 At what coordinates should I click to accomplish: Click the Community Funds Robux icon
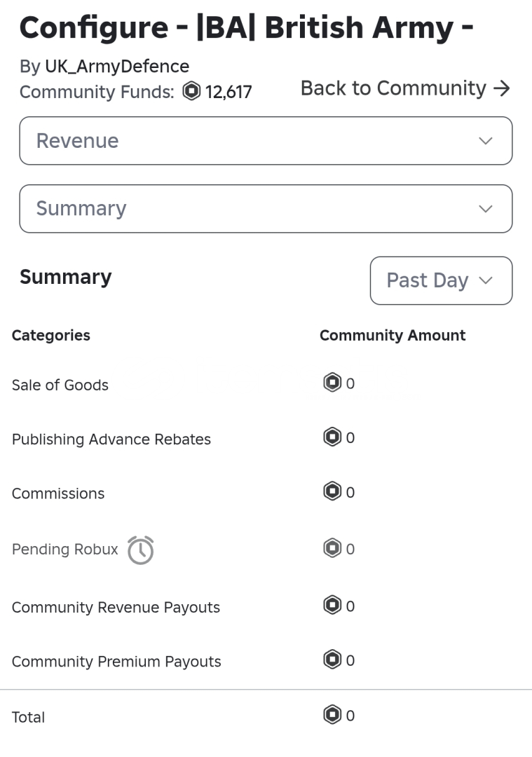click(x=191, y=92)
